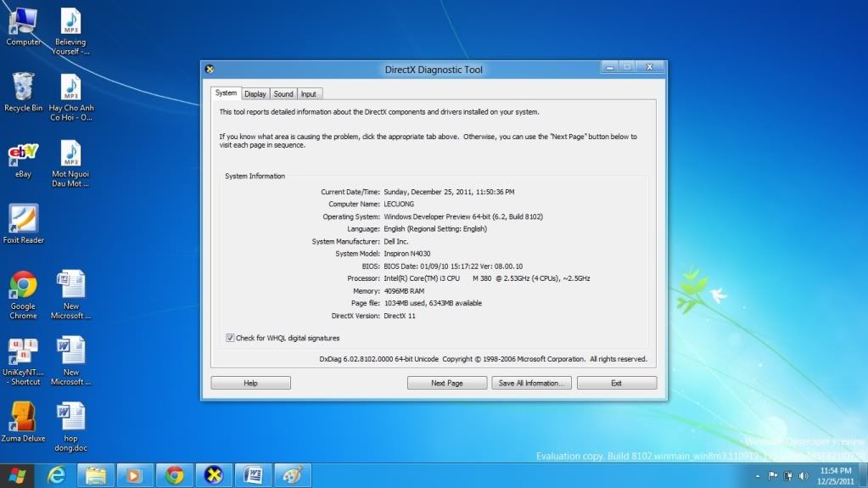Click page file value 1034MB used

tap(433, 303)
